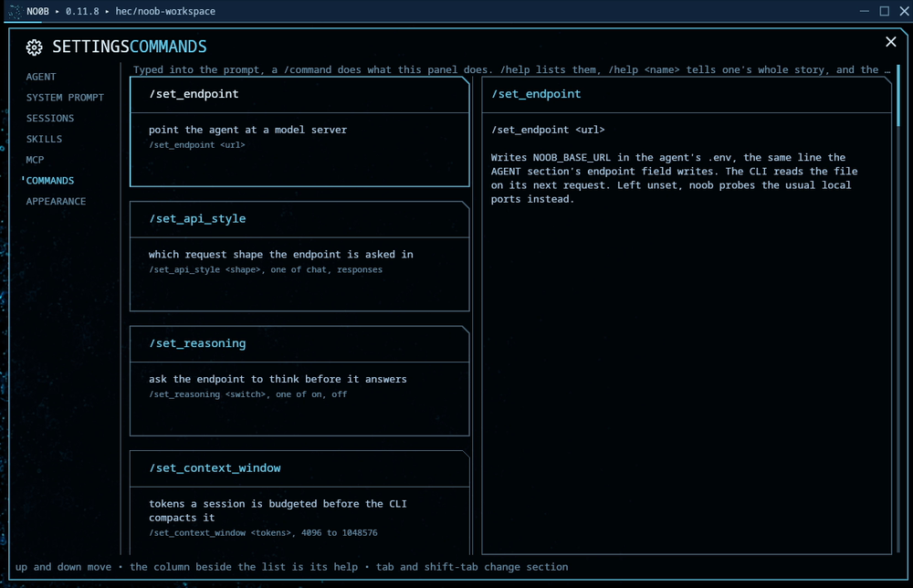Select the MCP section
This screenshot has height=588, width=913.
coord(35,160)
